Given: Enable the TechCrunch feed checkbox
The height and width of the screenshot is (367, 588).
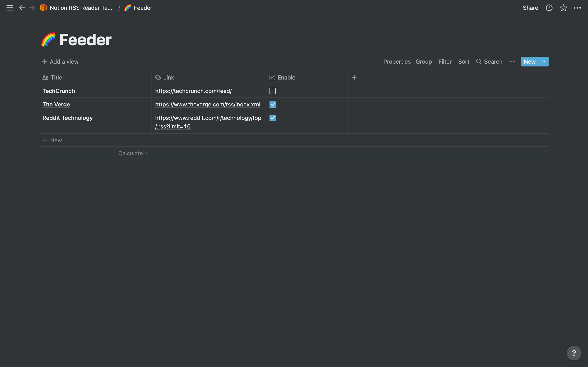Looking at the screenshot, I should coord(273,91).
